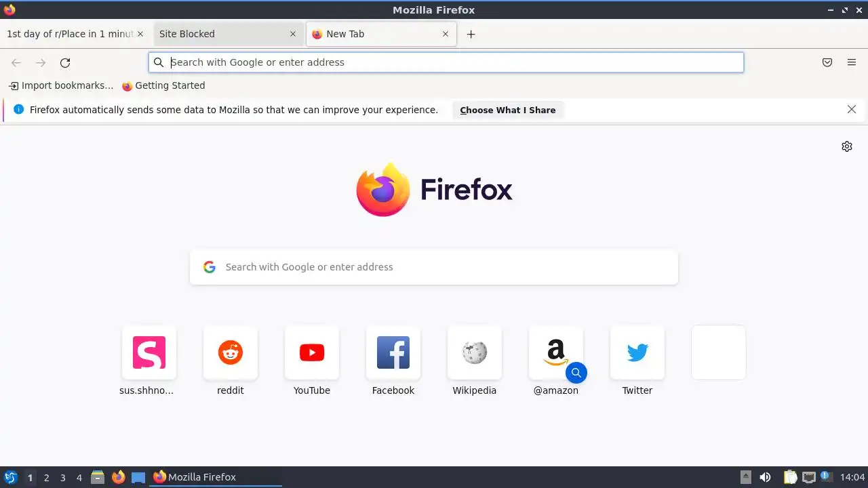Click the magnifier icon in address bar
The width and height of the screenshot is (868, 488).
pyautogui.click(x=159, y=62)
